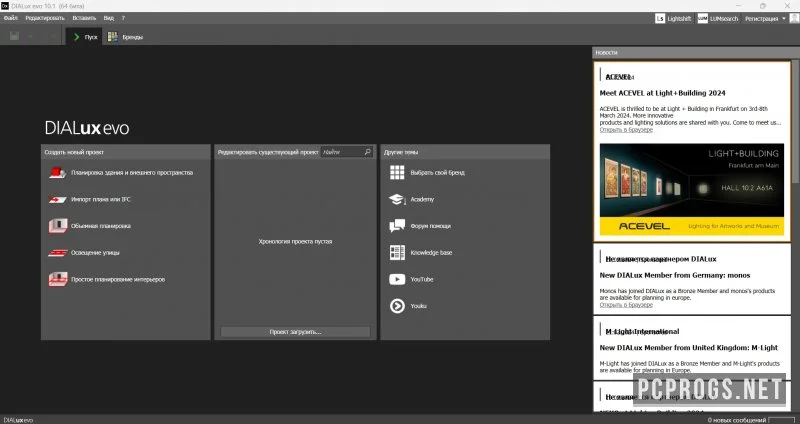Screen dimensions: 800x424
Task: Click New DIALux Member from United Kingdom headline
Action: pyautogui.click(x=689, y=347)
